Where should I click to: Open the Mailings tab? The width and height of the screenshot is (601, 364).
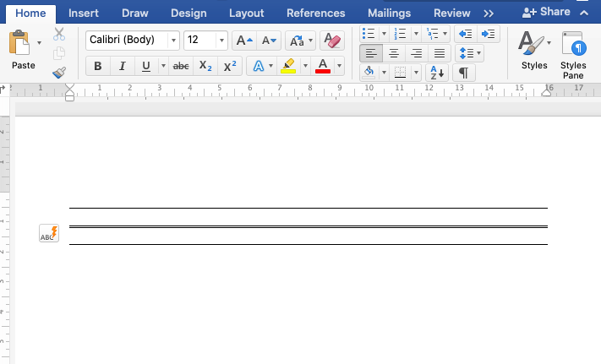(389, 14)
